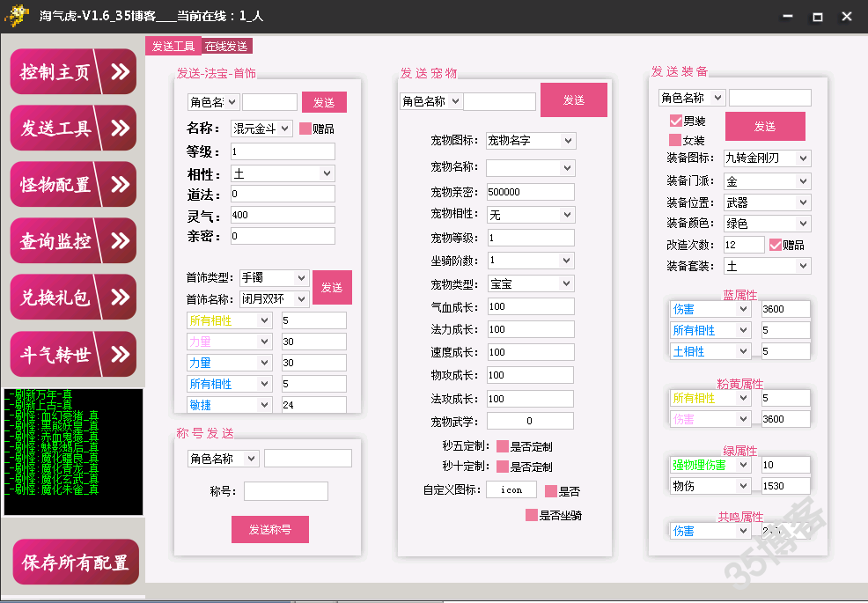Screen dimensions: 868x603
Task: Toggle 赠品 checkbox next to 混元金斗
Action: pyautogui.click(x=305, y=129)
